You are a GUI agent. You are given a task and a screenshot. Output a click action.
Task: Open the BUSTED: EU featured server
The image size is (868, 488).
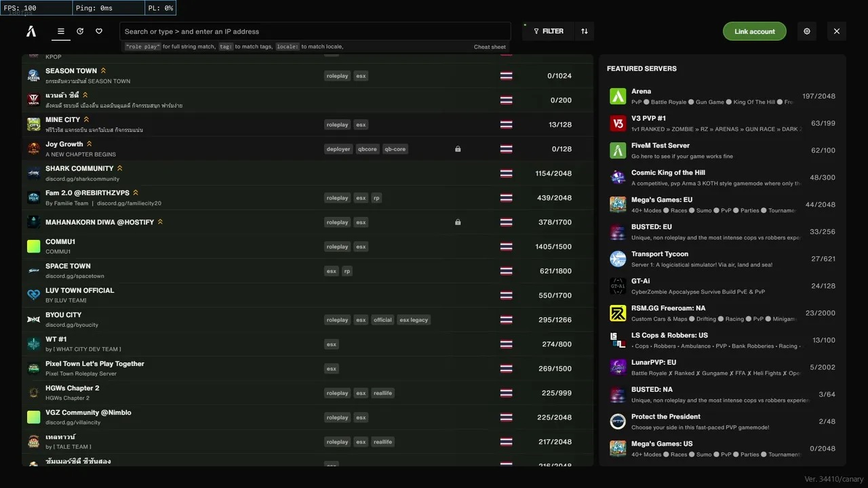point(722,232)
